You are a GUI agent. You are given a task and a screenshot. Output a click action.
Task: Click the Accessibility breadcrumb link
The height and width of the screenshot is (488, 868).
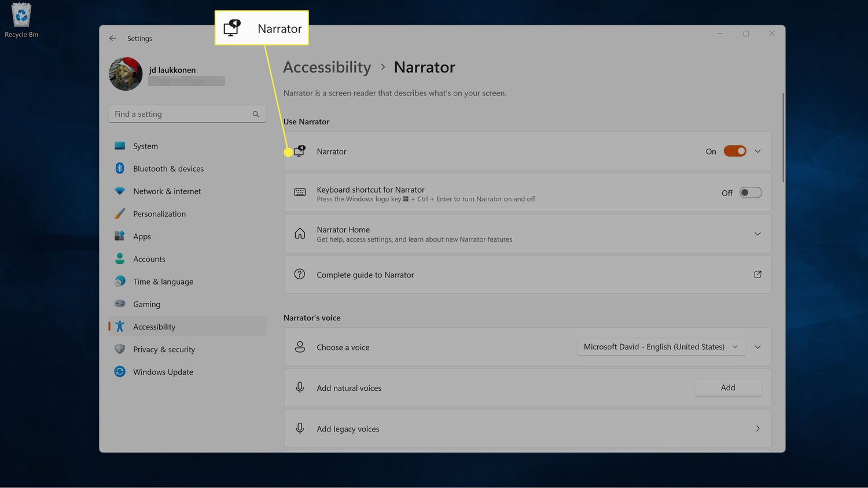[327, 67]
